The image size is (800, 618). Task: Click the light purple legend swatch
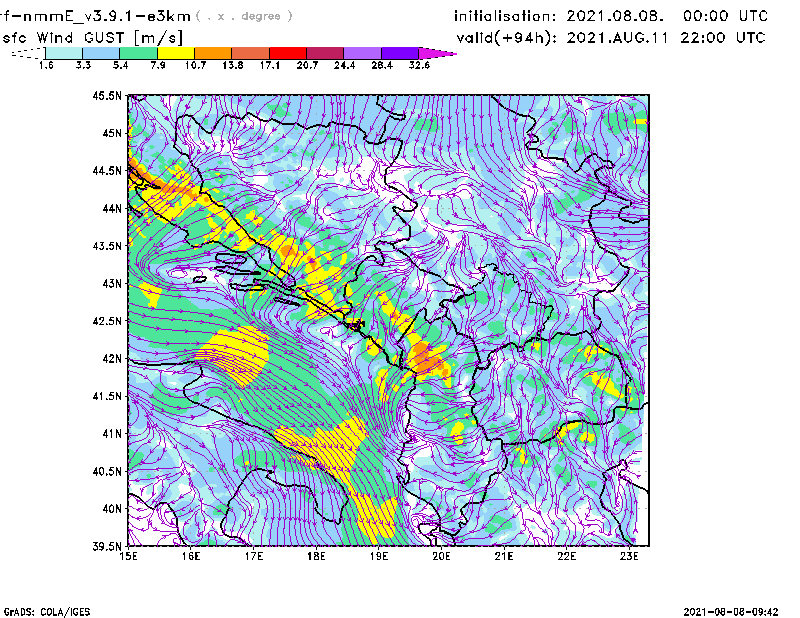click(x=363, y=53)
